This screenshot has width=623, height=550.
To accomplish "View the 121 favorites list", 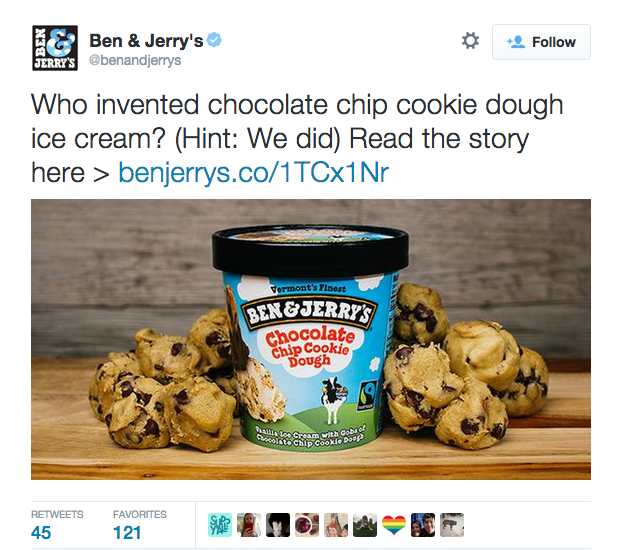I will pyautogui.click(x=139, y=525).
